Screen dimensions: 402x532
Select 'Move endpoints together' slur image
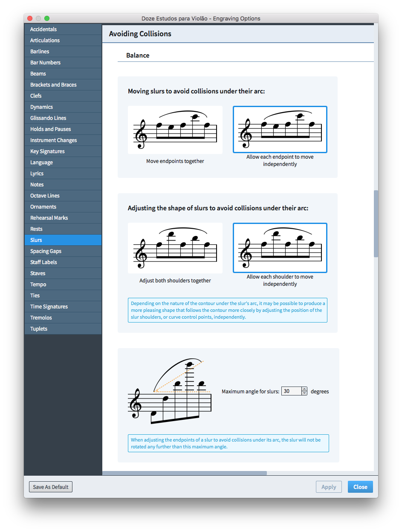[175, 130]
